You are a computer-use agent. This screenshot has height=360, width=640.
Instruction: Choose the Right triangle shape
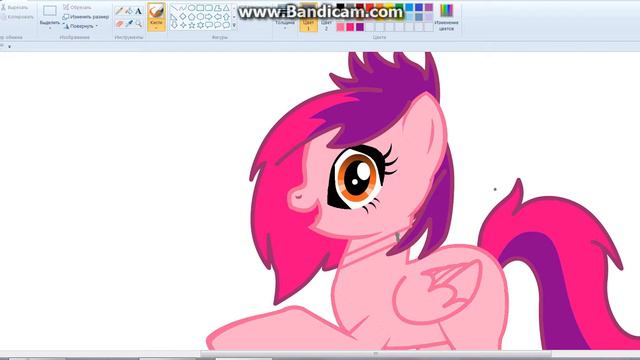click(x=174, y=17)
